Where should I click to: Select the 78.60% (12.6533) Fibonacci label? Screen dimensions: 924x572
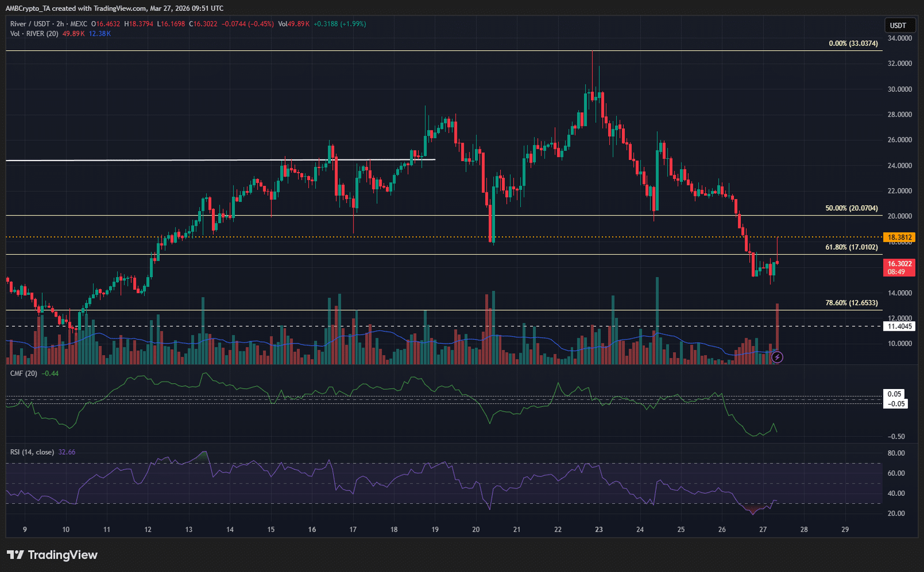tap(851, 302)
